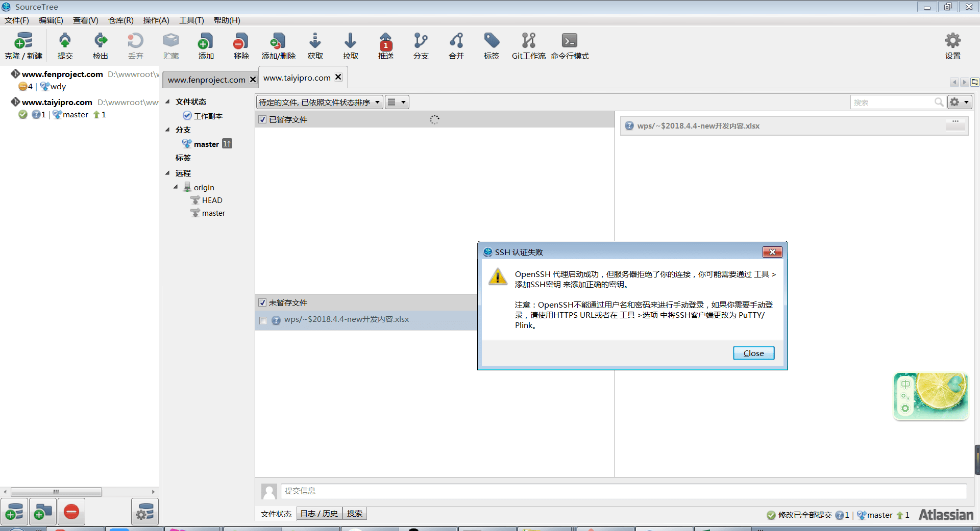Viewport: 980px width, 531px height.
Task: Collapse the 分支 section in sidebar
Action: point(167,130)
